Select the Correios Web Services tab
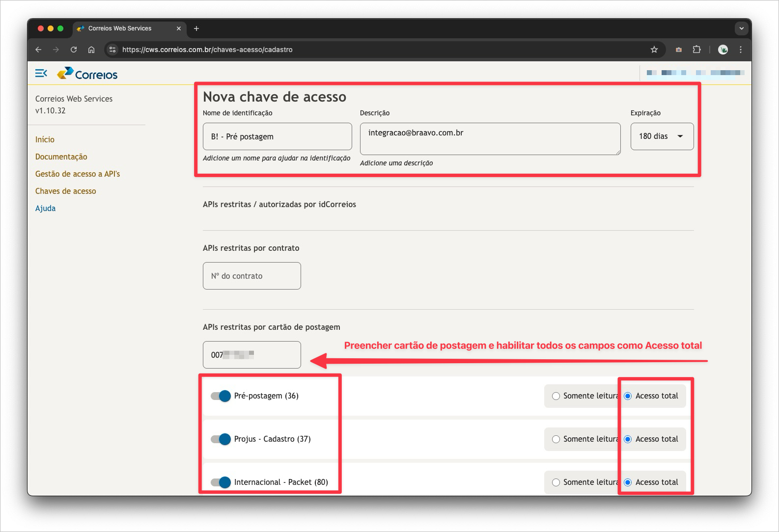The width and height of the screenshot is (779, 532). 130,28
